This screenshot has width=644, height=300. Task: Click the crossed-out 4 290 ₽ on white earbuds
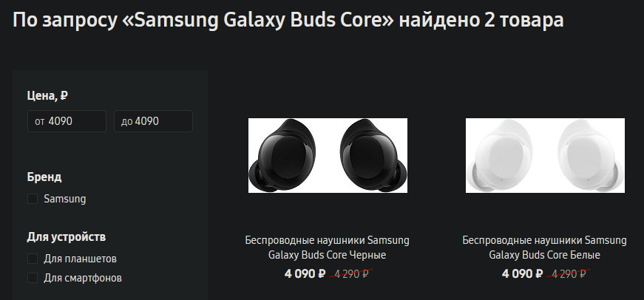pyautogui.click(x=570, y=274)
